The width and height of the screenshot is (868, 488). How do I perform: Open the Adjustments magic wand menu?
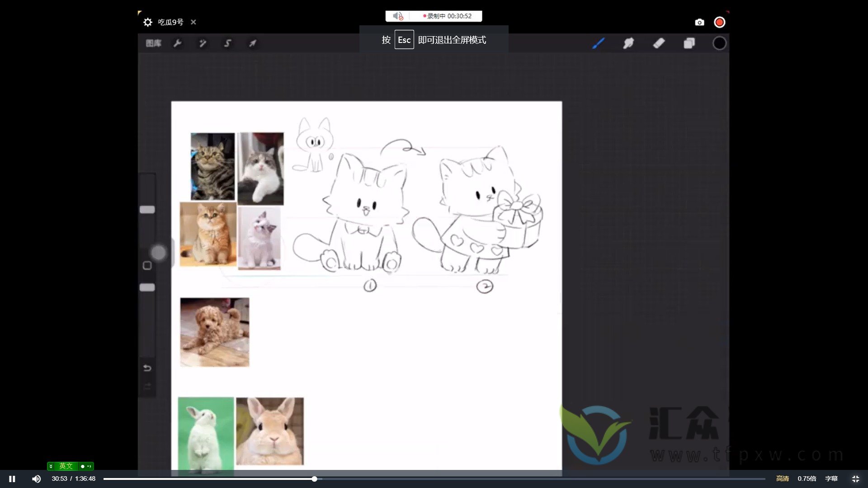click(x=203, y=43)
